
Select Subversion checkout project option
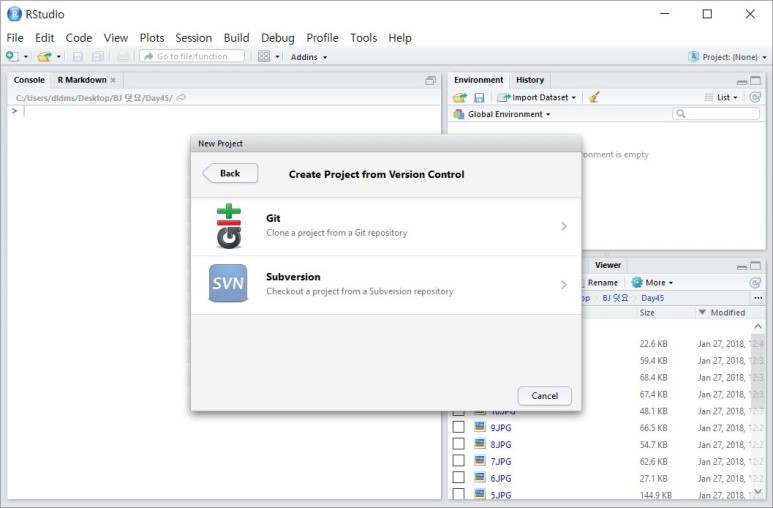(386, 285)
